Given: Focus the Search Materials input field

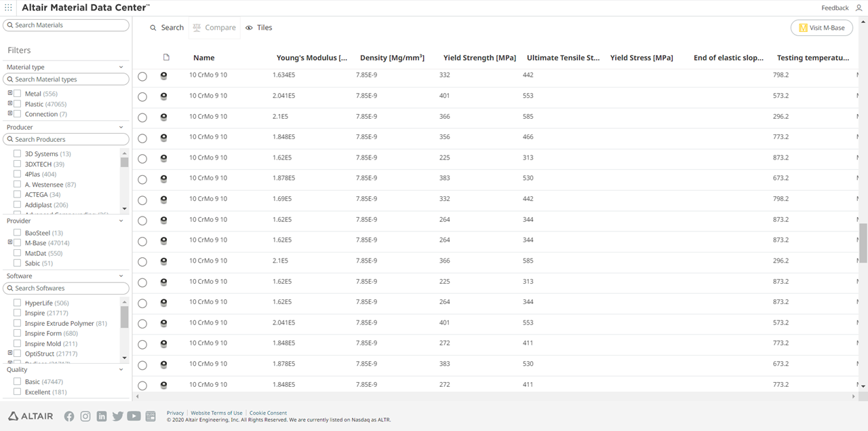Looking at the screenshot, I should pos(68,25).
